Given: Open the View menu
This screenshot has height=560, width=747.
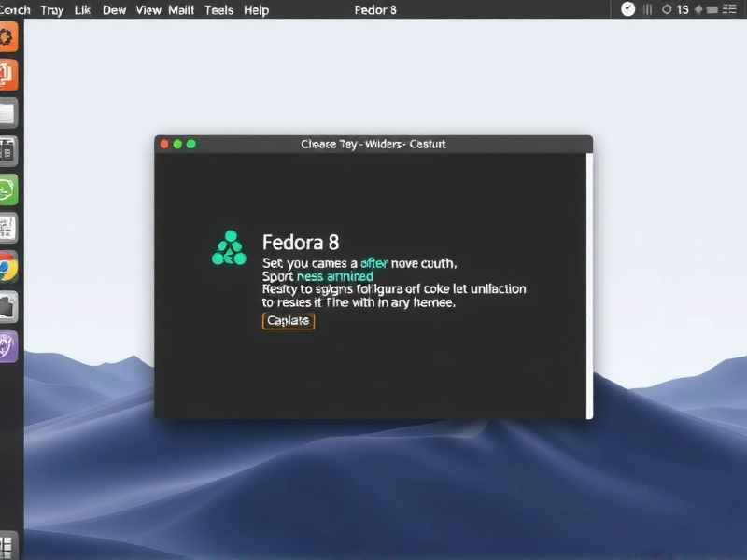Looking at the screenshot, I should tap(147, 10).
